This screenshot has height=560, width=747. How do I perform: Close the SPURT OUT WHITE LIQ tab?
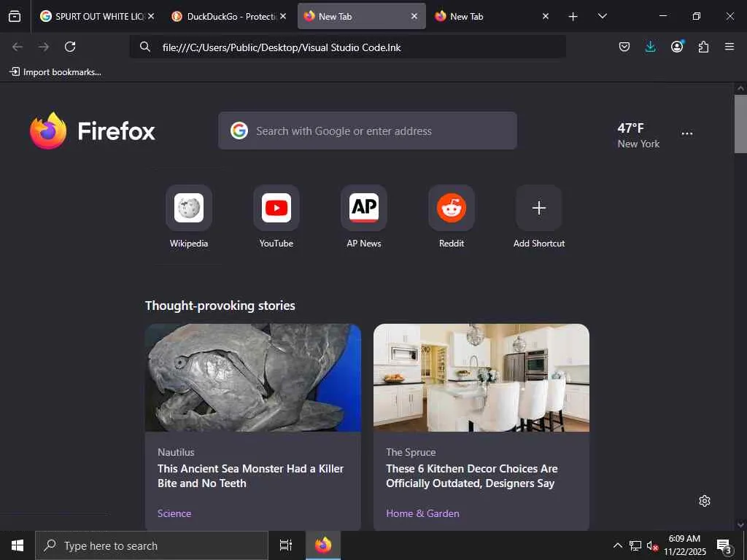point(151,16)
